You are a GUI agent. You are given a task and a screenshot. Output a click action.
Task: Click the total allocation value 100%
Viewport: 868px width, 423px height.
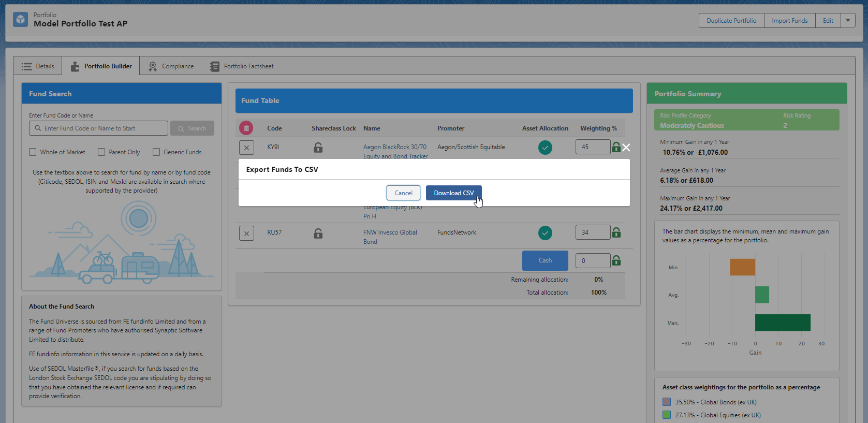pyautogui.click(x=599, y=293)
